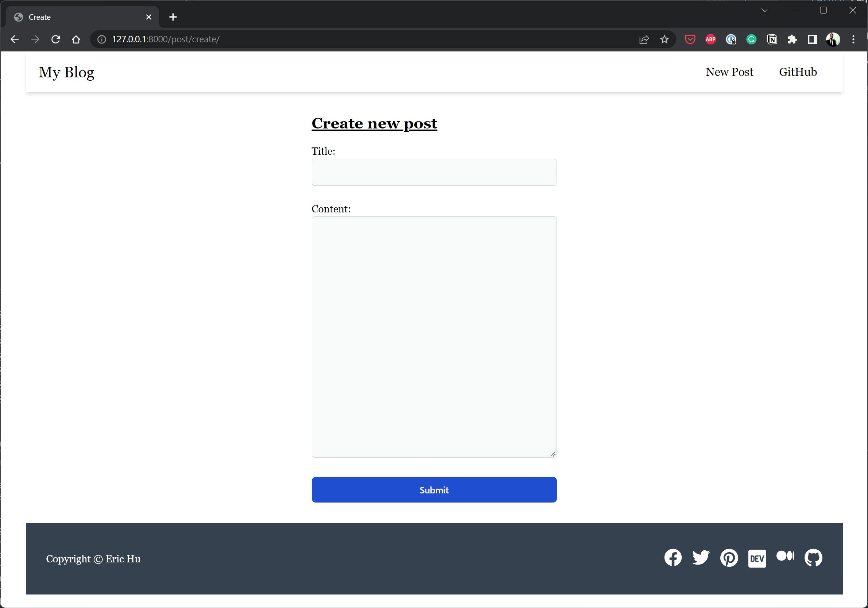868x608 pixels.
Task: Open the Medium icon in the footer
Action: [x=785, y=556]
